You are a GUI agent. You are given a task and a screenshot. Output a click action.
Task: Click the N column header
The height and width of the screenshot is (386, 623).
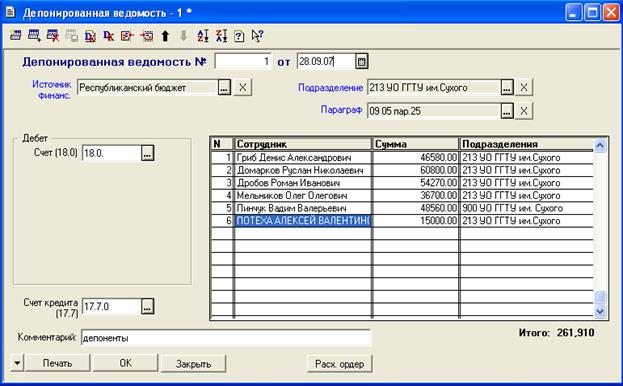[222, 144]
